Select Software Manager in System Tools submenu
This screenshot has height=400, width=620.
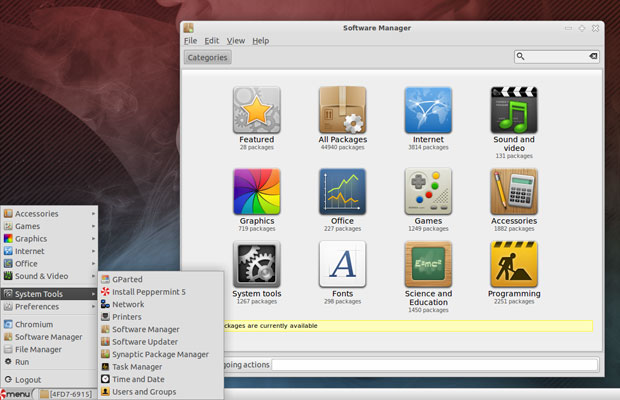161,330
